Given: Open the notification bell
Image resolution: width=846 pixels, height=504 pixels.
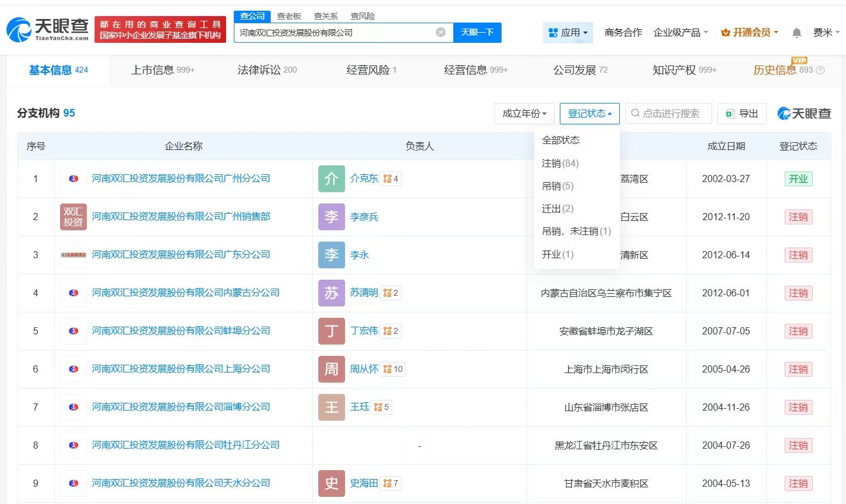Looking at the screenshot, I should [797, 33].
